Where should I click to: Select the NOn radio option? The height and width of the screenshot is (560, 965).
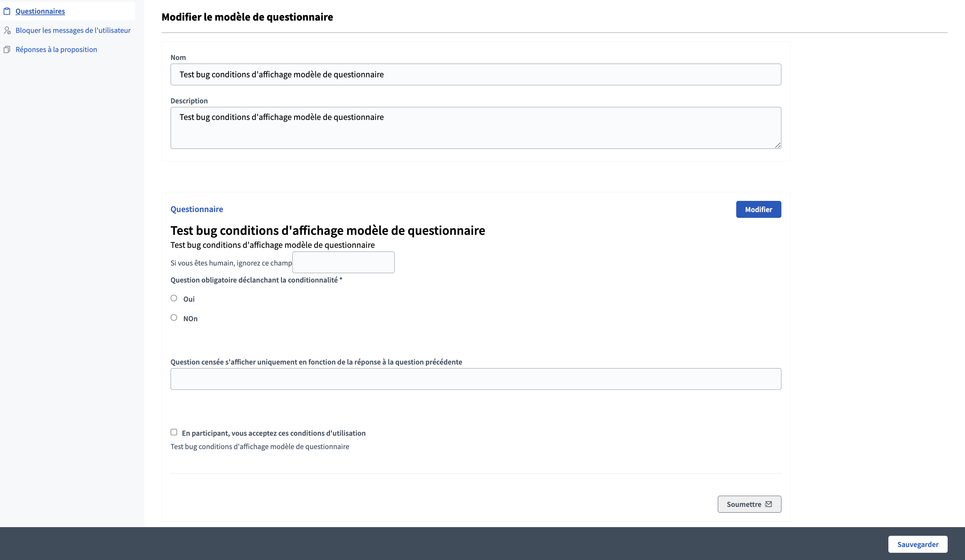pyautogui.click(x=174, y=318)
